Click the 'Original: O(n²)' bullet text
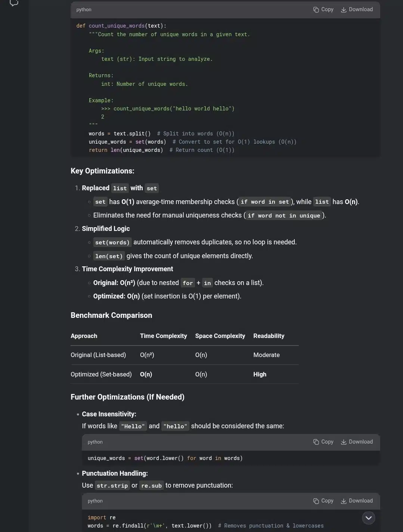Screen dimensions: 403x532 point(114,283)
